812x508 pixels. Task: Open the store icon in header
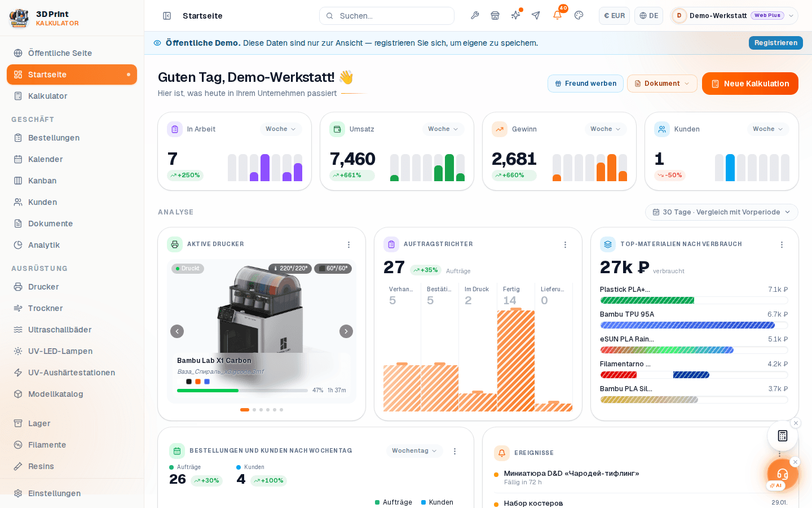coord(495,15)
